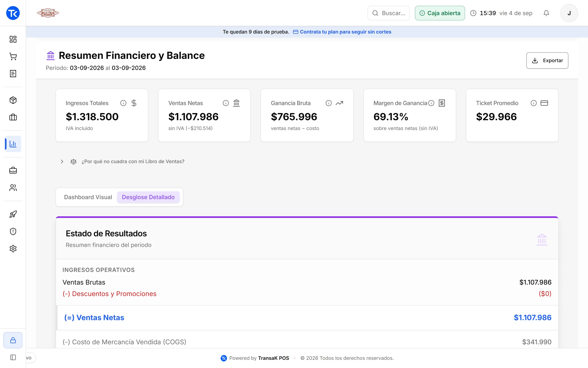Open the briefcase icon in sidebar
This screenshot has height=368, width=588.
click(x=13, y=170)
